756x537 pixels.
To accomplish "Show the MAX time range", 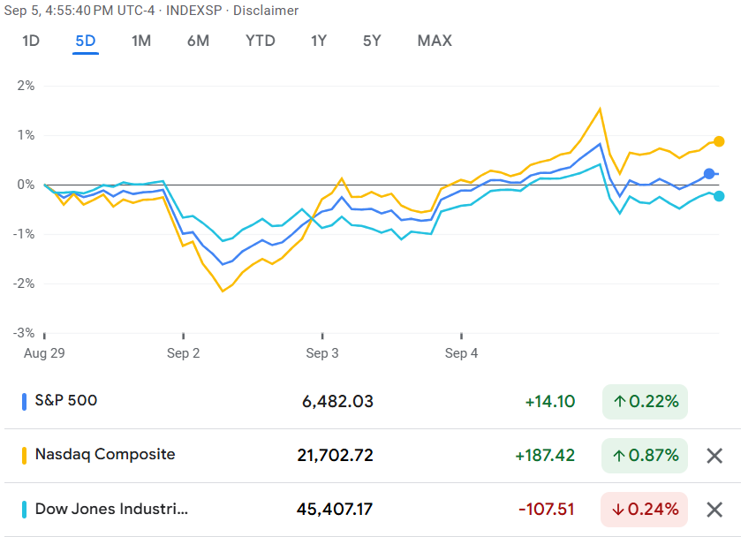I will click(435, 41).
